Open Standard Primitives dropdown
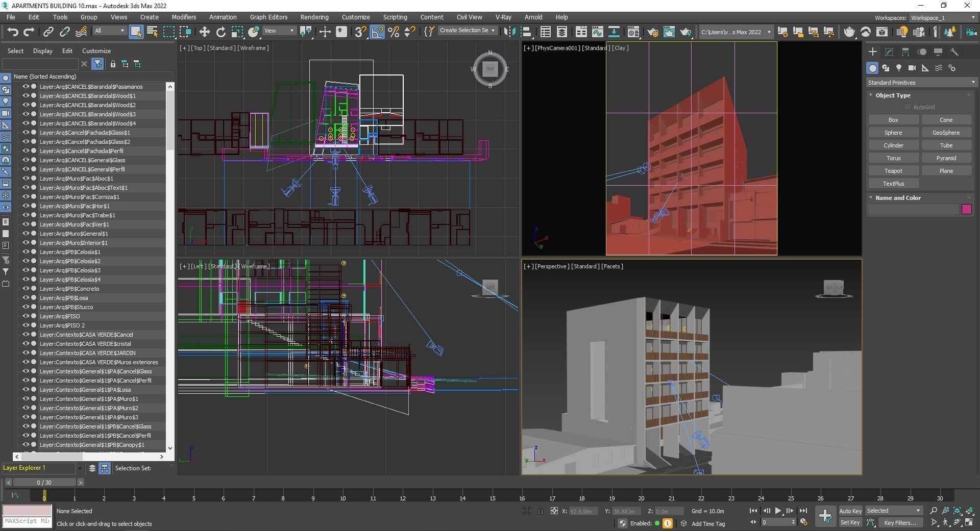This screenshot has height=531, width=980. click(x=921, y=82)
